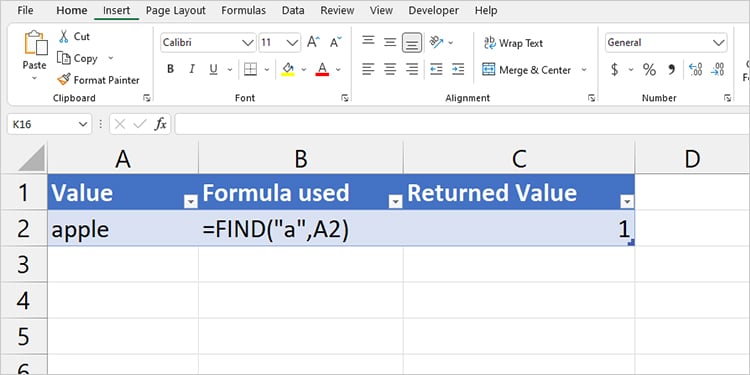Open the Calibri font name dropdown
750x375 pixels.
coord(248,43)
